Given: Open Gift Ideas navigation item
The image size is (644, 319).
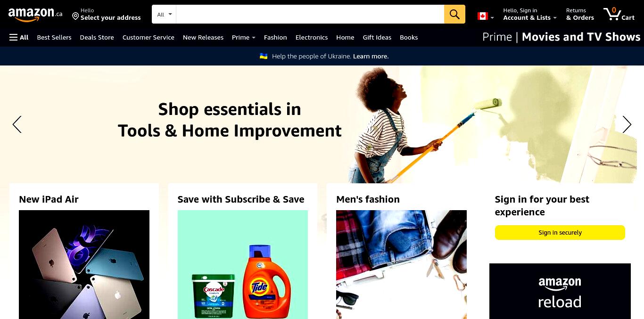Looking at the screenshot, I should pos(377,37).
